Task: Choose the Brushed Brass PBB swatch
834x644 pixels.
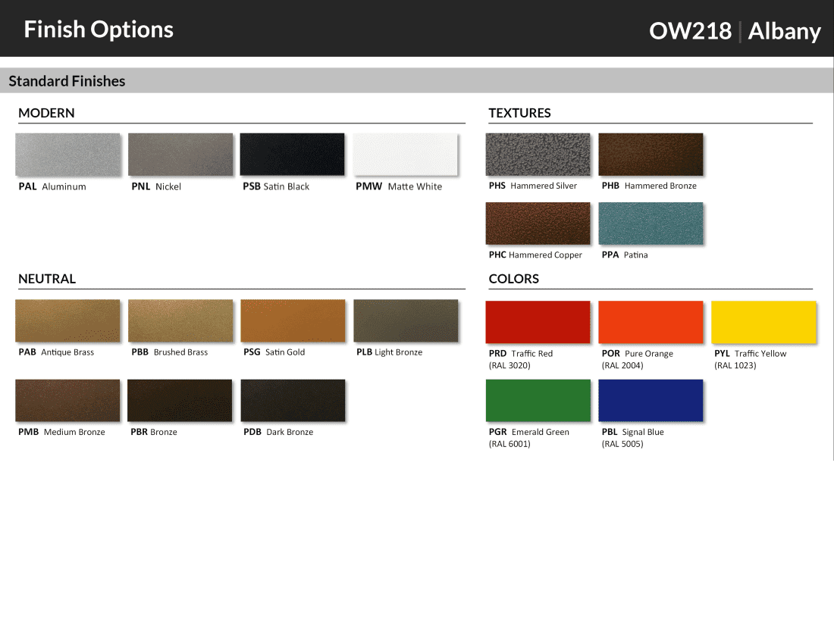Action: point(180,320)
